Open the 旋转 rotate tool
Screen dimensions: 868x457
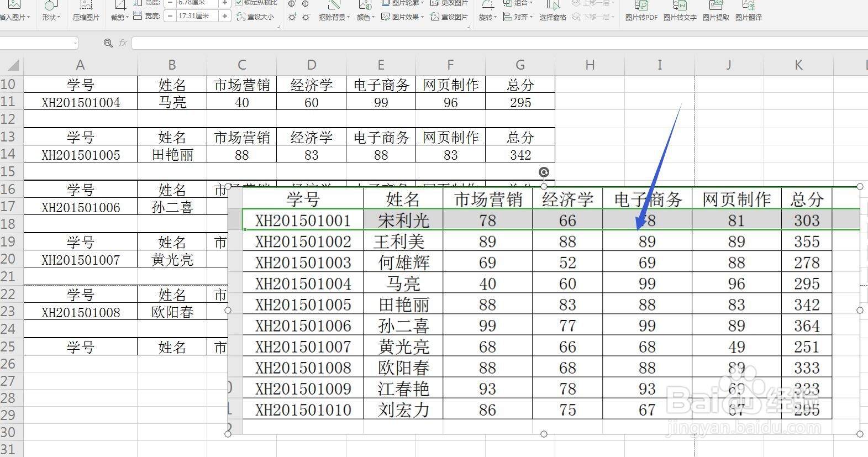(487, 11)
